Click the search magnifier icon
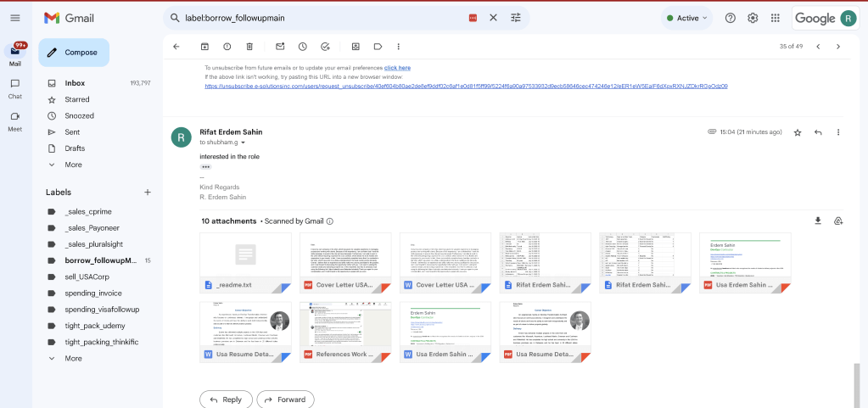This screenshot has width=868, height=408. coord(175,18)
